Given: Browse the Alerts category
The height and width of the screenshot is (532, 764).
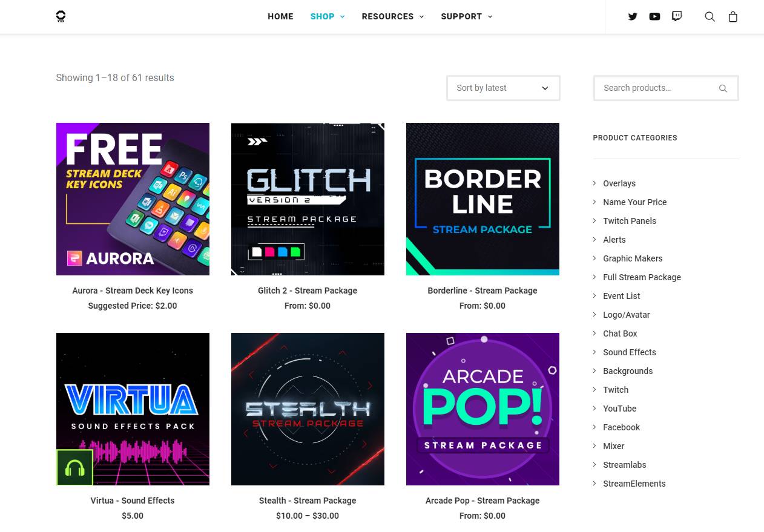Looking at the screenshot, I should click(614, 240).
